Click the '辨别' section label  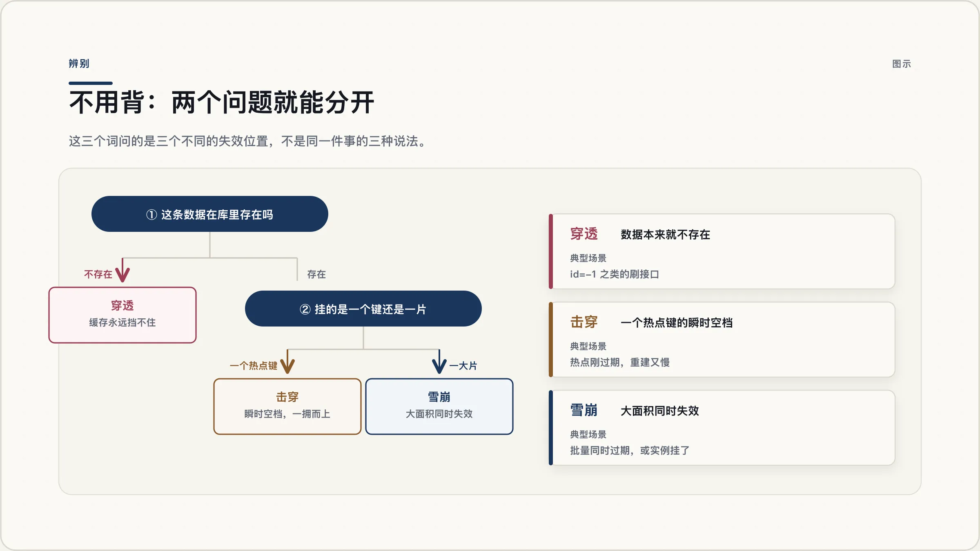pyautogui.click(x=79, y=64)
